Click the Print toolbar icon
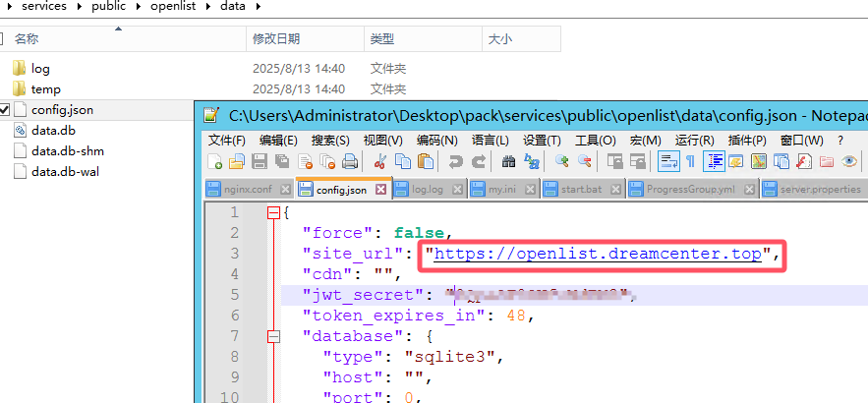This screenshot has height=403, width=868. coord(350,162)
